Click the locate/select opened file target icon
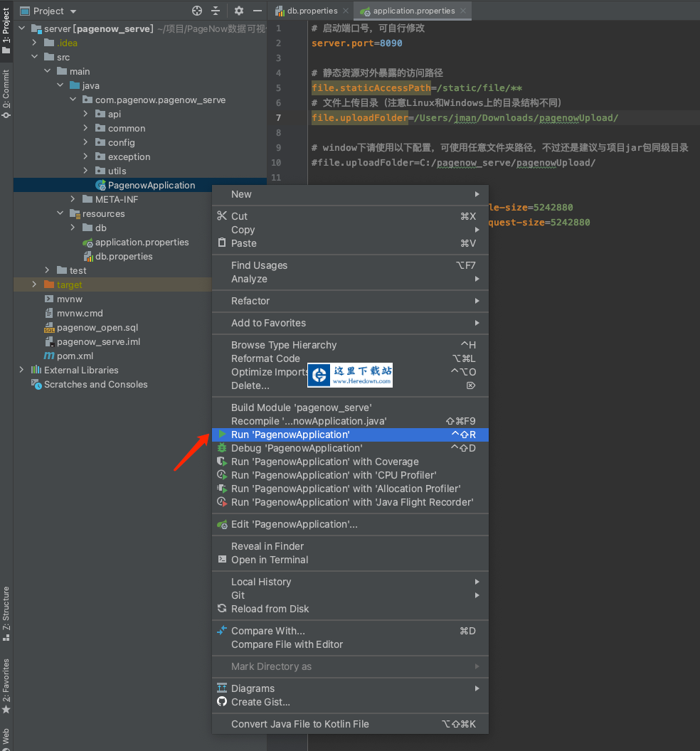 (x=197, y=11)
